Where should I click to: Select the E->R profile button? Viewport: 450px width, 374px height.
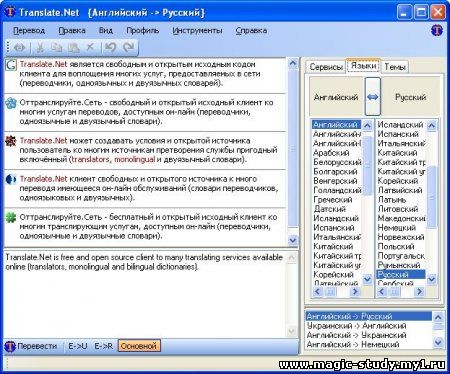tap(104, 346)
